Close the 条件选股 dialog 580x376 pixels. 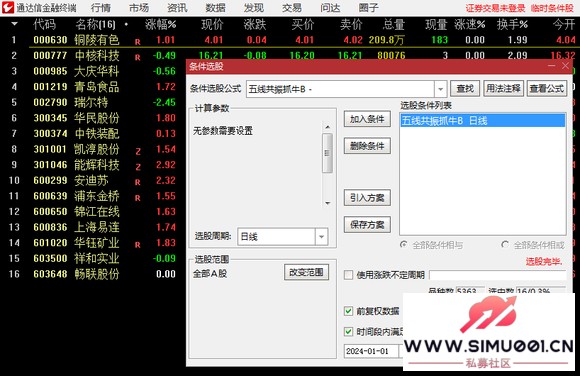(565, 66)
